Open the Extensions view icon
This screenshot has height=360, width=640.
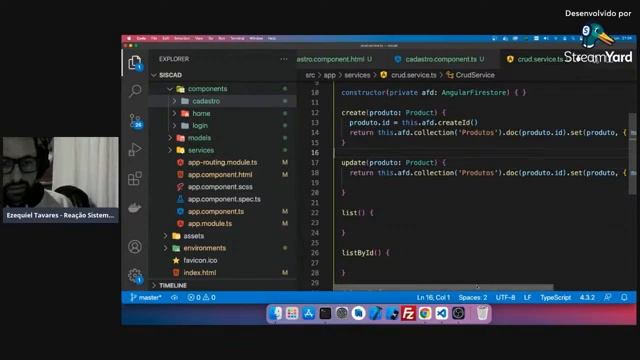pos(135,178)
